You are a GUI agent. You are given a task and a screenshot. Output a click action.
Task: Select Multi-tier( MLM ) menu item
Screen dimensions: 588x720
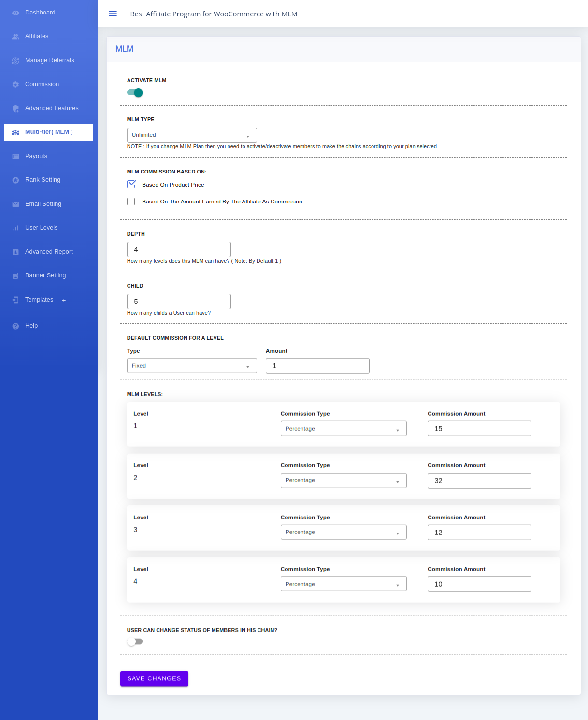[49, 132]
